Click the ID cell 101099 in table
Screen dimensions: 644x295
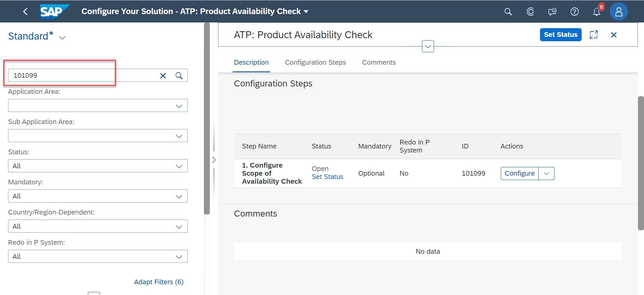coord(473,174)
